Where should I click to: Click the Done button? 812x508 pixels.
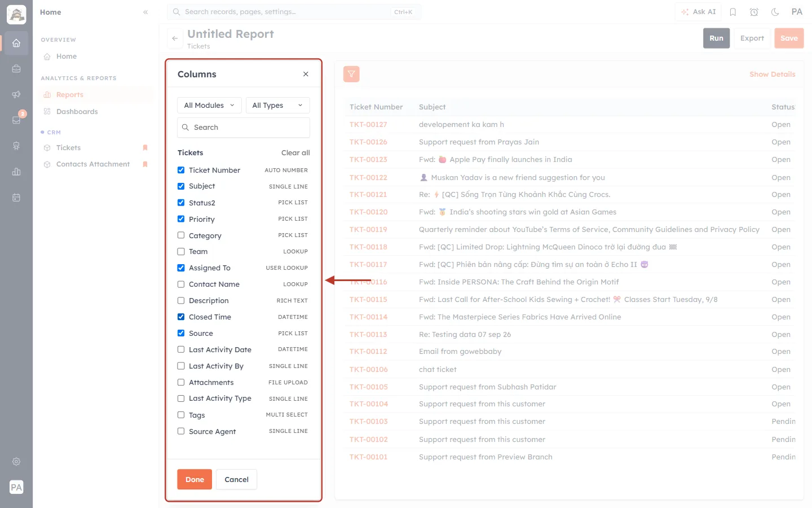pos(195,479)
